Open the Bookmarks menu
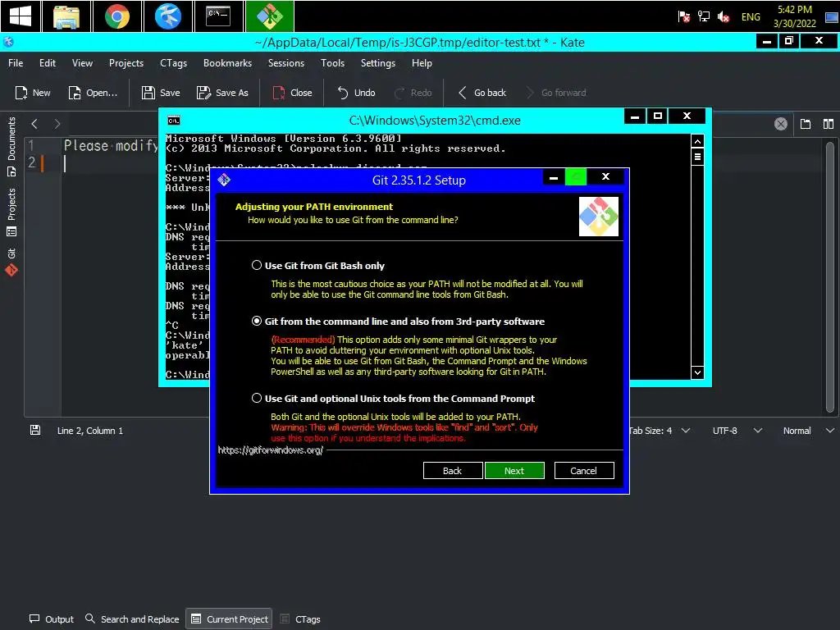The height and width of the screenshot is (630, 840). 227,62
